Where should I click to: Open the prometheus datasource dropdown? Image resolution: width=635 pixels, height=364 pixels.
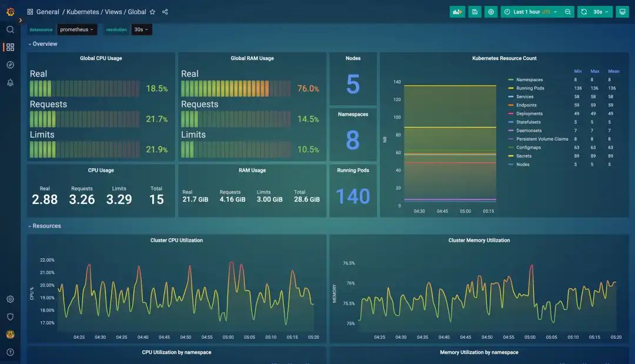(76, 29)
